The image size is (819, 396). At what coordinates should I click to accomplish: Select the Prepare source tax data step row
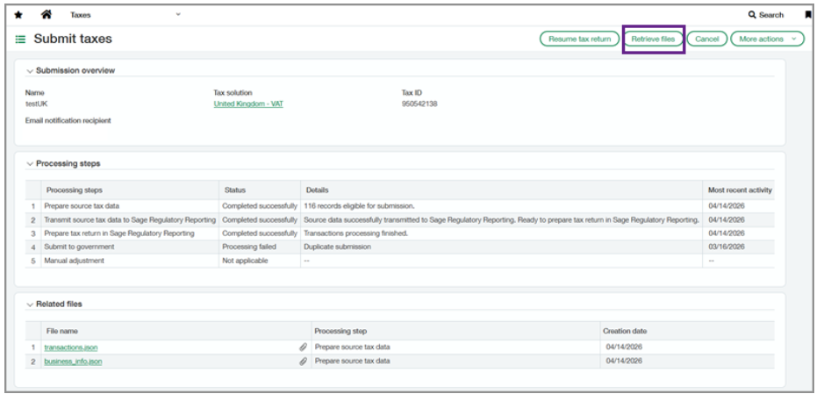[x=400, y=206]
